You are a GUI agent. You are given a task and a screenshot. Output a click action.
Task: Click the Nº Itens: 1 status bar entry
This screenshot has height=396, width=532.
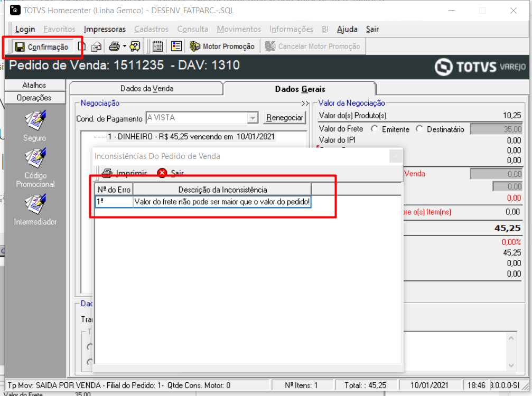click(301, 385)
